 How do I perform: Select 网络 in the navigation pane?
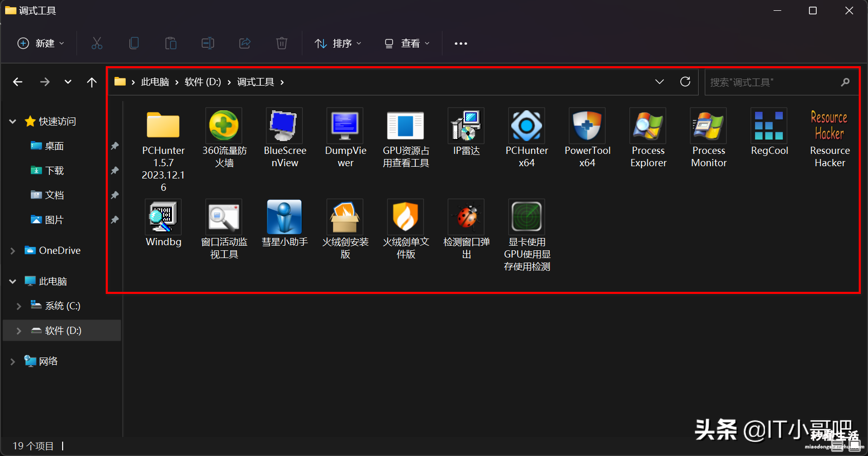pos(41,362)
